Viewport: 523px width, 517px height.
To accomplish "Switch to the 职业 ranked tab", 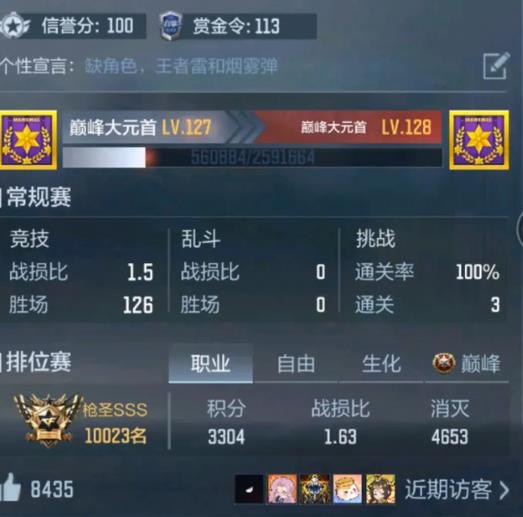I will point(210,364).
